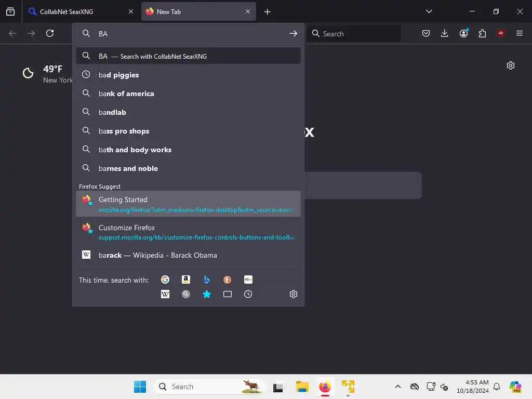Screen dimensions: 532x399
Task: Open the Customize Firefox bookmark suggestion
Action: click(x=188, y=232)
